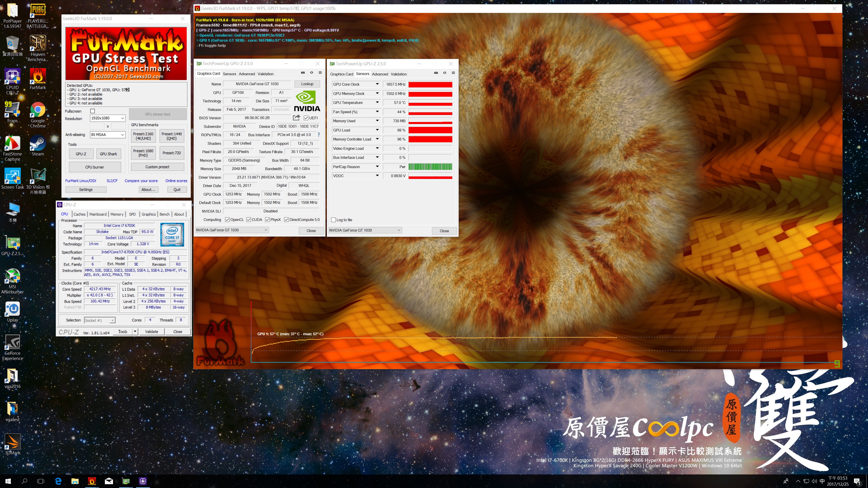Viewport: 868px width, 488px height.
Task: Switch to the SPD tab in CPU-Z
Action: [x=132, y=214]
